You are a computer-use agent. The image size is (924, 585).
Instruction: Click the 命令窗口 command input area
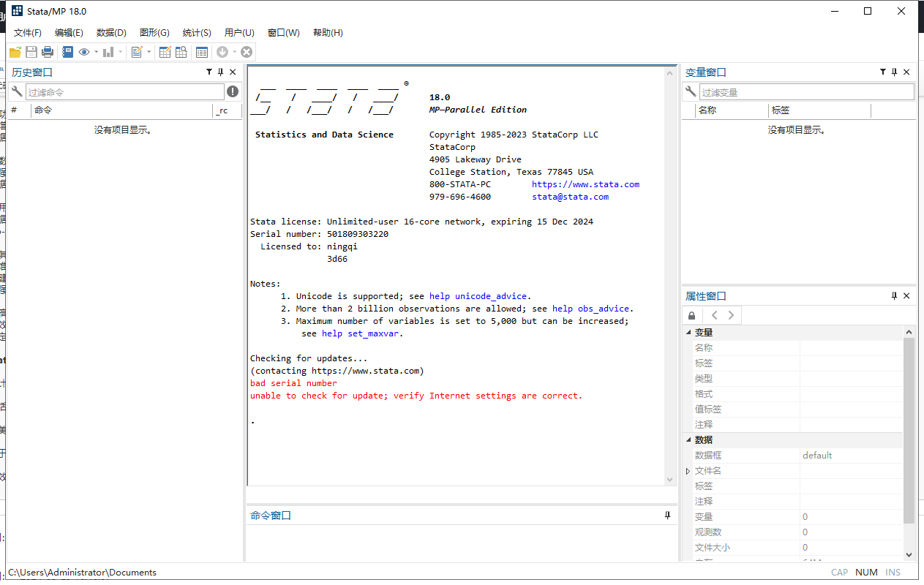tap(462, 543)
